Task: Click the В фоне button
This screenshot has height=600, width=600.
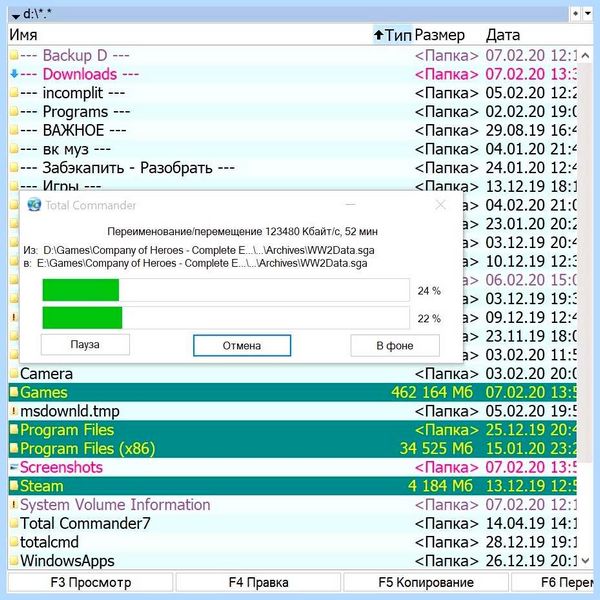Action: (395, 346)
